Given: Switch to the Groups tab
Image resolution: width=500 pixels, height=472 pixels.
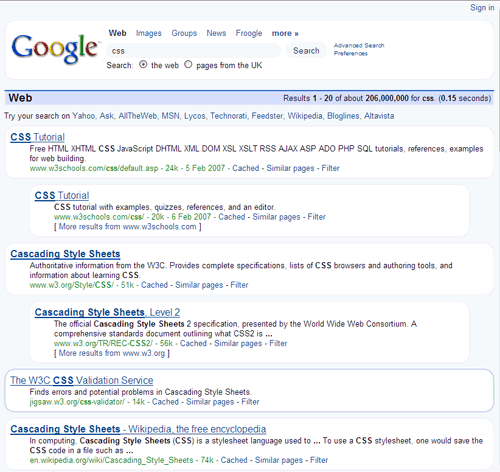Looking at the screenshot, I should pyautogui.click(x=184, y=33).
